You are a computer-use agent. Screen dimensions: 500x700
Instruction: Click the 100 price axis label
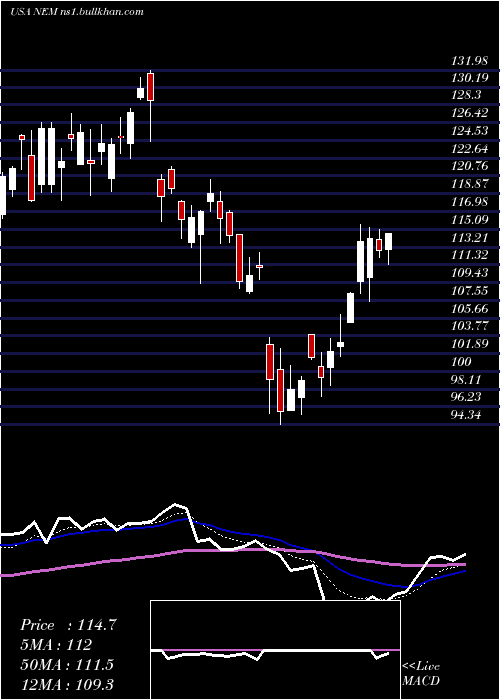tap(461, 362)
